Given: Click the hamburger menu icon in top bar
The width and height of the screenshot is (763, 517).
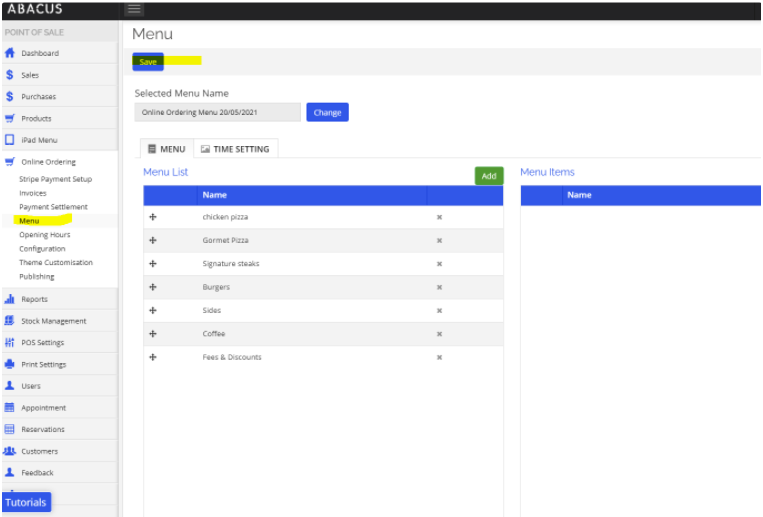Looking at the screenshot, I should click(134, 10).
